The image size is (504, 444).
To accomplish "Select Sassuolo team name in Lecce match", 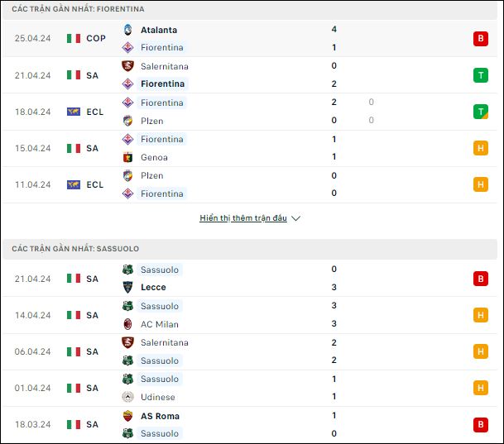I will tap(160, 270).
